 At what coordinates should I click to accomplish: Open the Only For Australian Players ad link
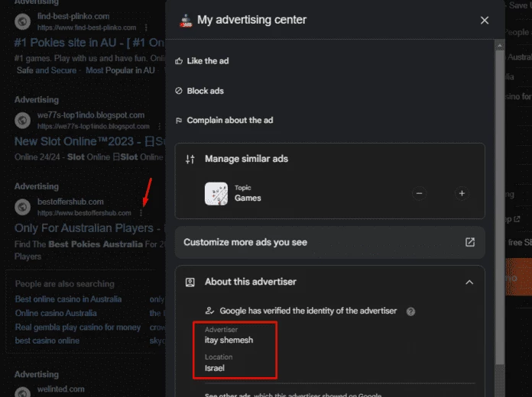[89, 228]
